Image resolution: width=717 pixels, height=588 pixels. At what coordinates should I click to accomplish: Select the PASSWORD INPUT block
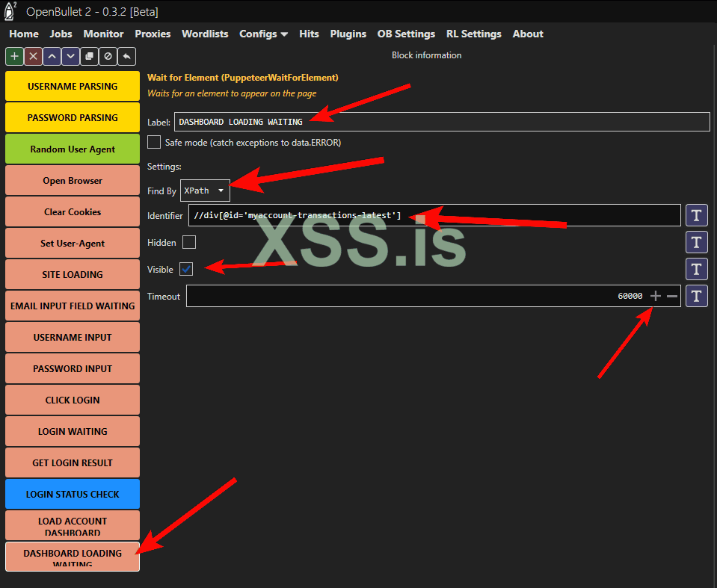73,368
